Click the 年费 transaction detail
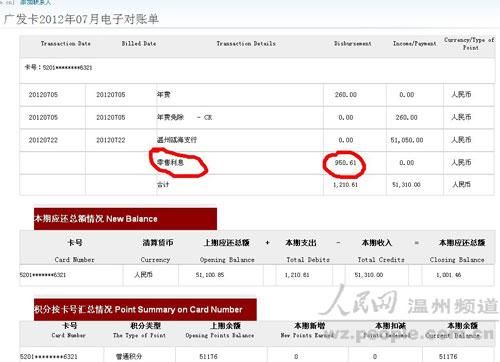Image resolution: width=500 pixels, height=362 pixels. coord(164,95)
